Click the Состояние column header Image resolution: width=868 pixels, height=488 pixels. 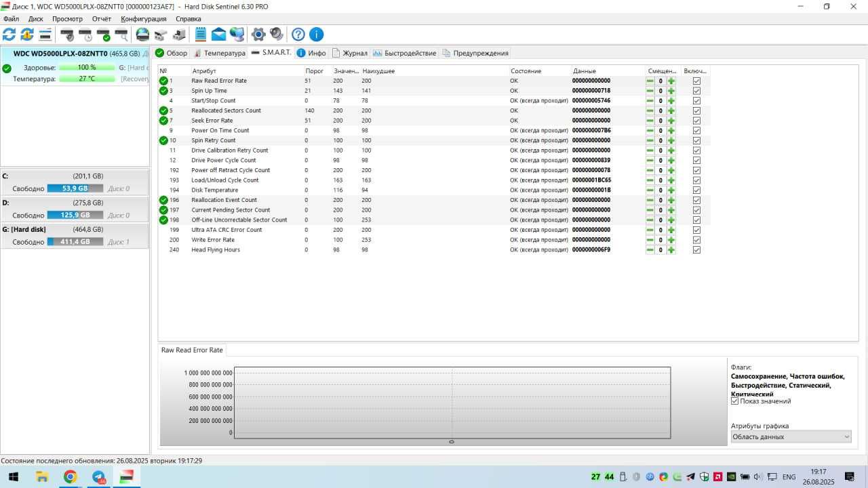click(x=526, y=71)
